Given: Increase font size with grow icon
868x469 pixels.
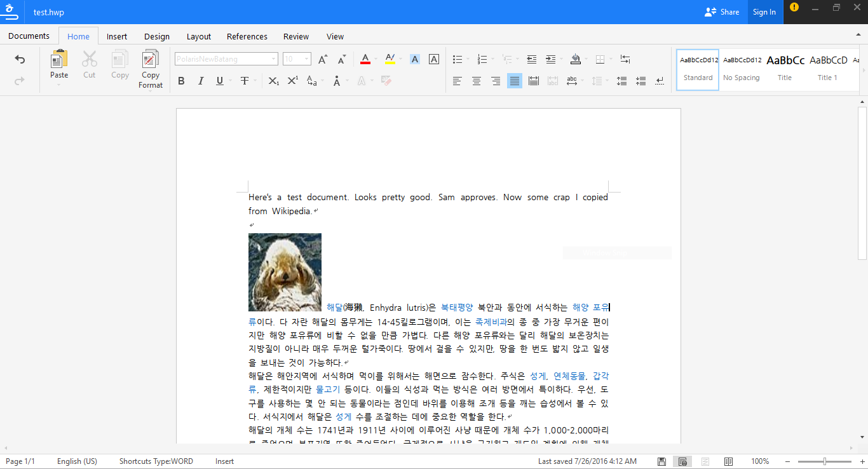Looking at the screenshot, I should (x=323, y=60).
